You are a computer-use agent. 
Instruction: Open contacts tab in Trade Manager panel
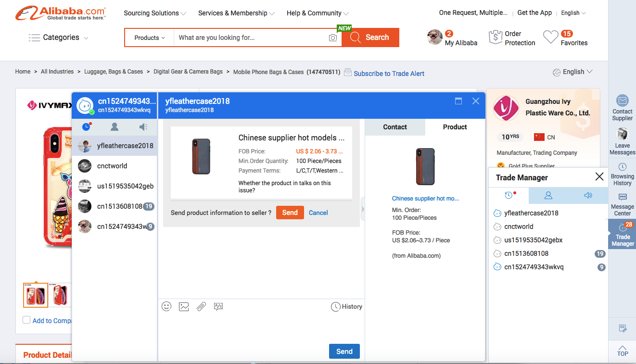tap(548, 195)
